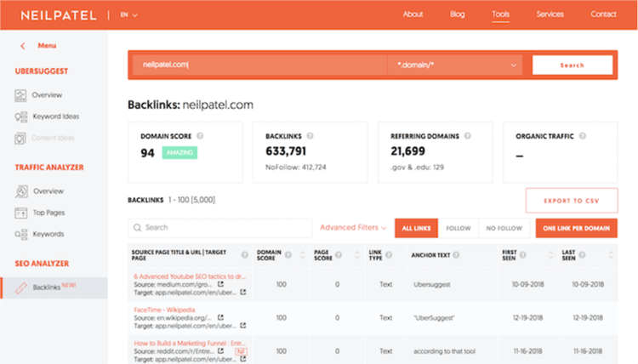Image resolution: width=638 pixels, height=364 pixels.
Task: Click 'according to that tool' anchor text
Action: point(444,351)
